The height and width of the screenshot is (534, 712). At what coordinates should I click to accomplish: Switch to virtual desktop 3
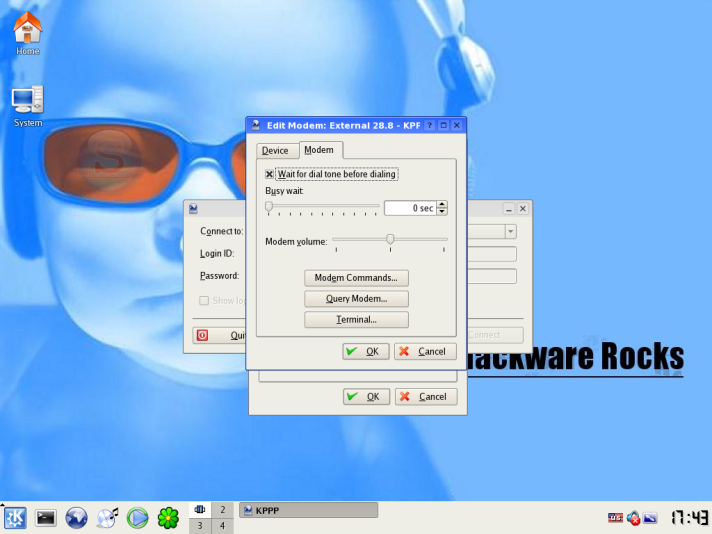pos(200,526)
